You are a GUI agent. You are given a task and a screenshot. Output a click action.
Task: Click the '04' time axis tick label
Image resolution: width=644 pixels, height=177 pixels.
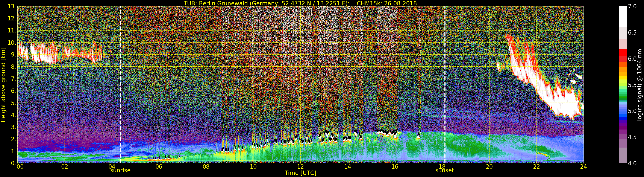pos(112,167)
